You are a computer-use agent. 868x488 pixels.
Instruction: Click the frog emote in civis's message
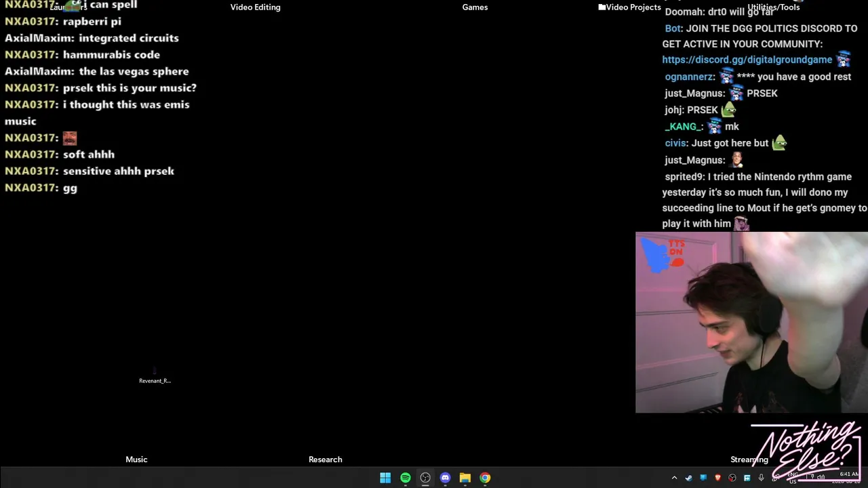click(779, 142)
